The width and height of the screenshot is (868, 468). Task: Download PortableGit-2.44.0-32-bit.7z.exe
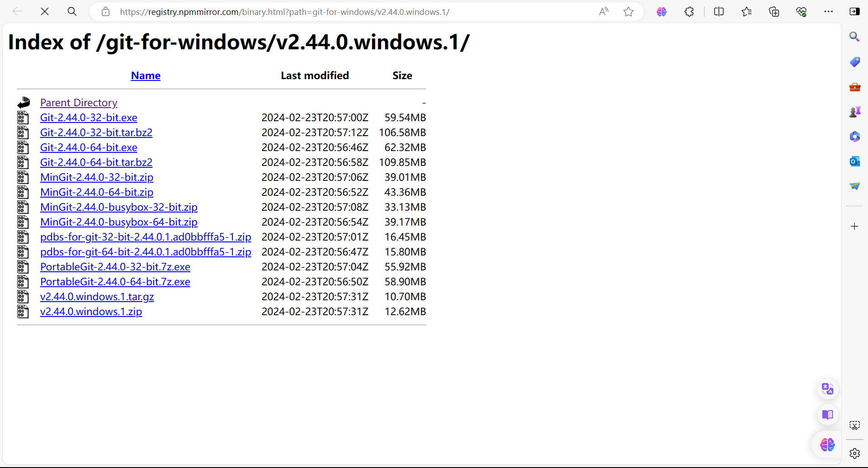pyautogui.click(x=115, y=267)
